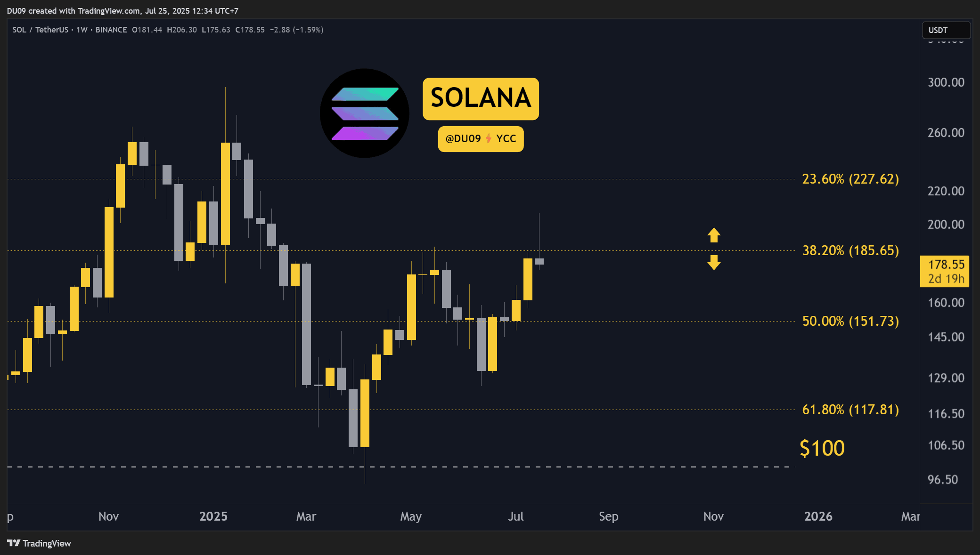Select the 61.80% (117.81) Fibonacci label
Screen dimensions: 980x555
point(850,410)
